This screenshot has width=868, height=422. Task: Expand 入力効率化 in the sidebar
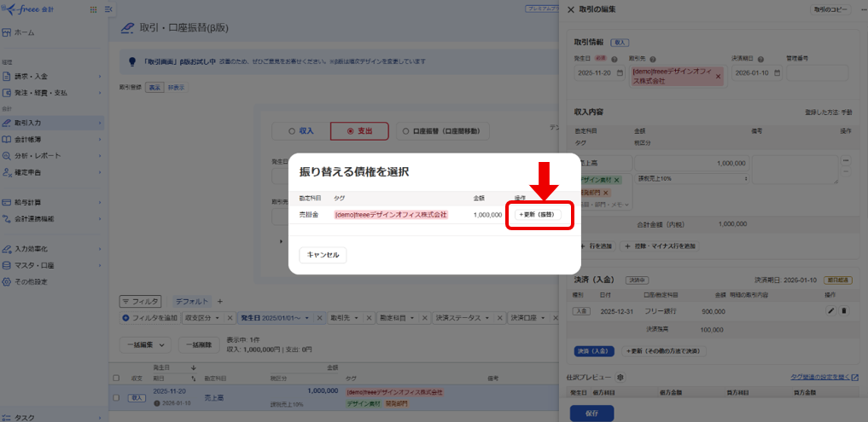pyautogui.click(x=53, y=248)
